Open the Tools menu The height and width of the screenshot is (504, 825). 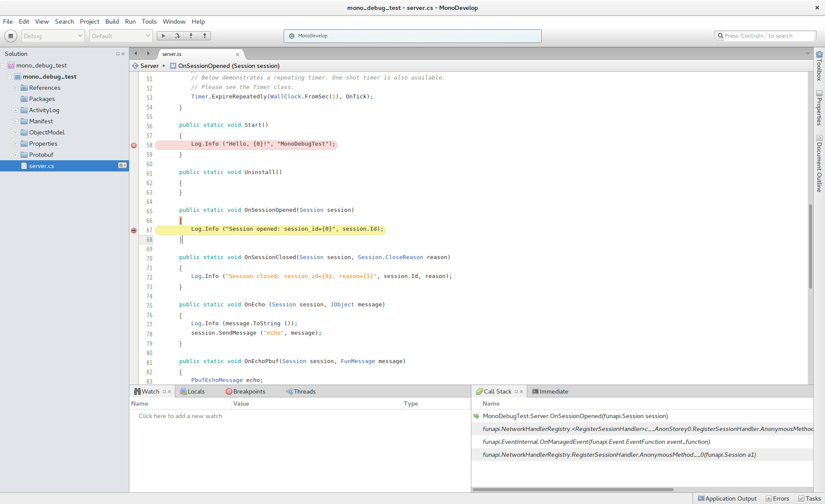[x=149, y=21]
